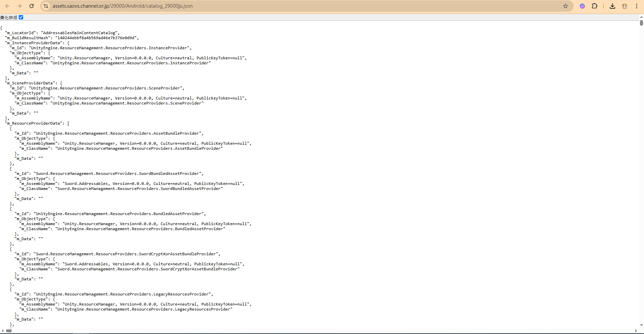The height and width of the screenshot is (334, 644).
Task: Open the purple screenshot extension icon
Action: (582, 6)
